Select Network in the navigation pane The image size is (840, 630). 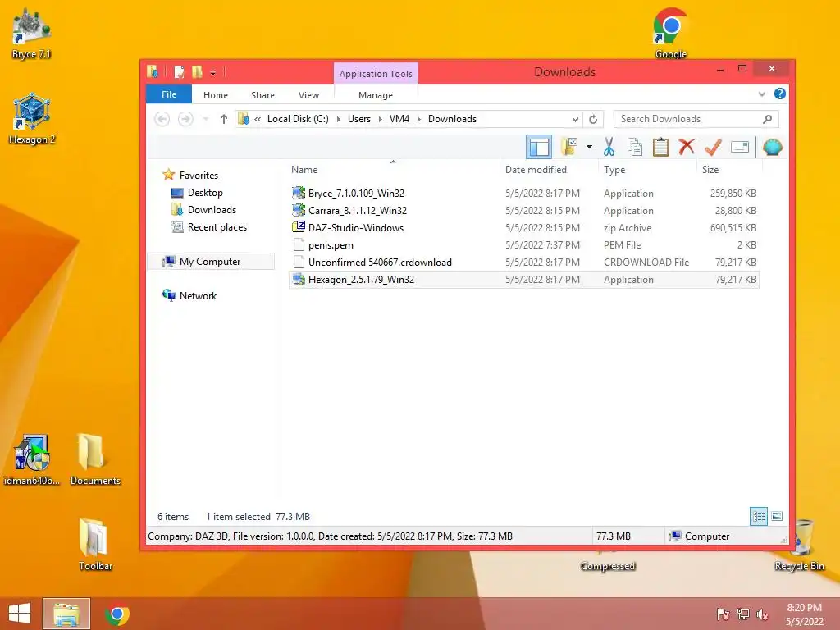[198, 295]
